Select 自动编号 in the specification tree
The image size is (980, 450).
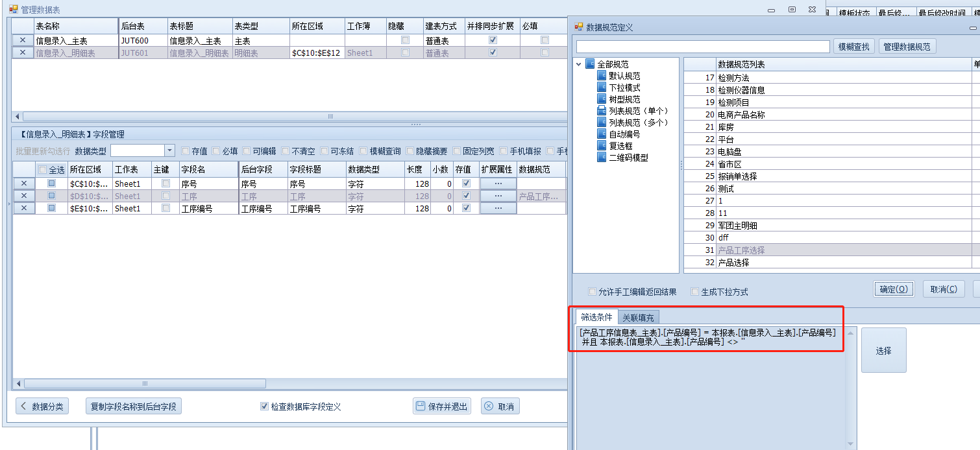click(624, 134)
